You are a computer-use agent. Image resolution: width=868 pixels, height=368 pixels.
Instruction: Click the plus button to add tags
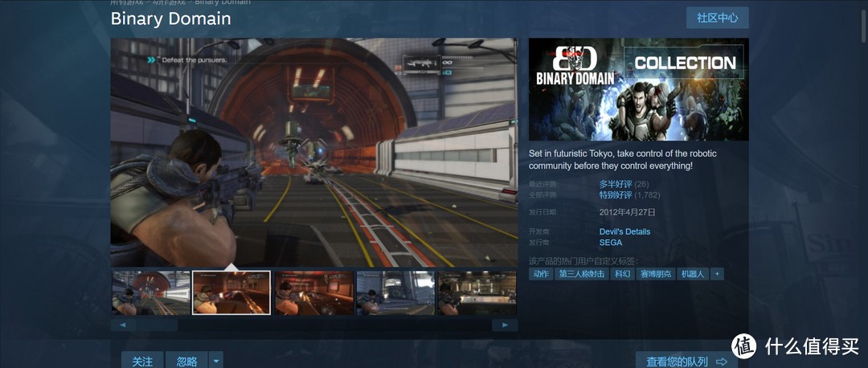pos(718,274)
